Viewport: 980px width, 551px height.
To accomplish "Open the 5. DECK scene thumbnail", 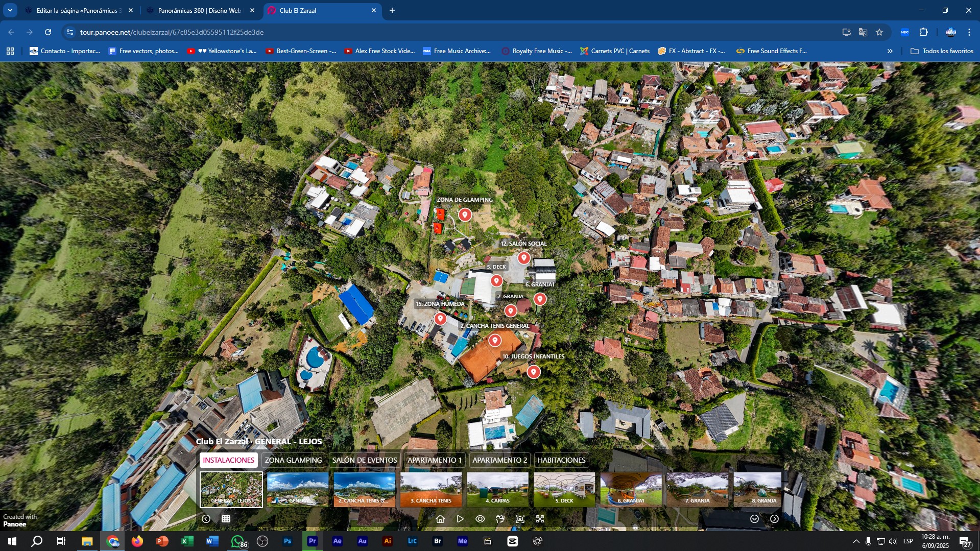I will pyautogui.click(x=564, y=489).
